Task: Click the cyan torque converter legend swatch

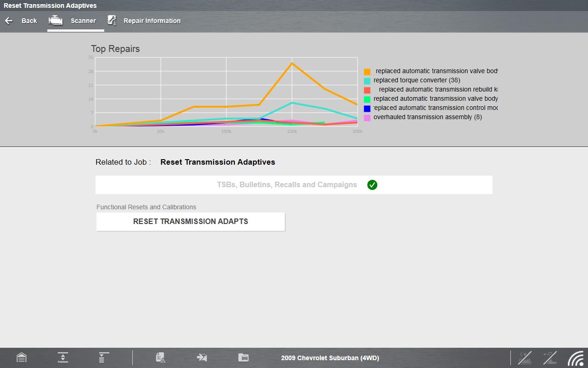Action: (x=367, y=81)
